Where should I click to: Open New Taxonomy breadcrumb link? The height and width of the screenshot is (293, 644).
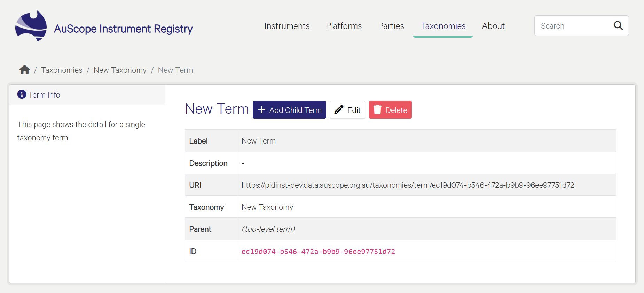(x=120, y=70)
